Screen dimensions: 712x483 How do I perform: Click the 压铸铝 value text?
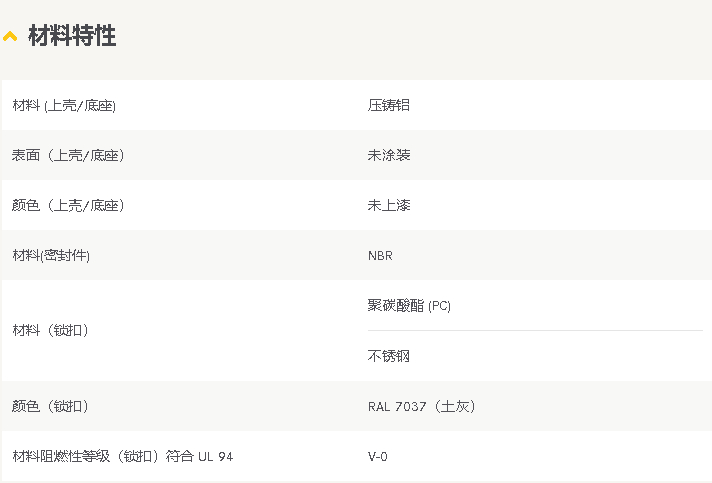389,105
